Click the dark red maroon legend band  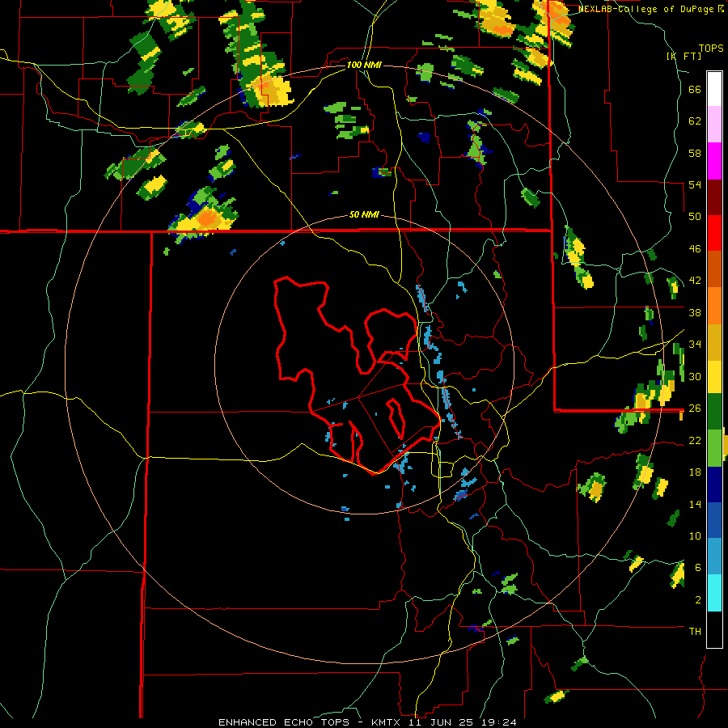coord(714,197)
